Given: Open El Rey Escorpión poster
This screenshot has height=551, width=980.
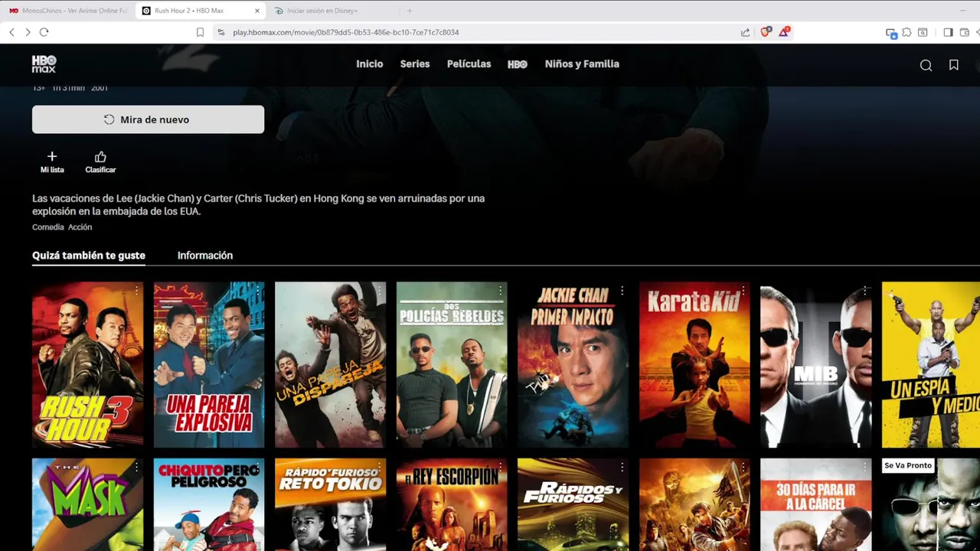Looking at the screenshot, I should coord(452,504).
